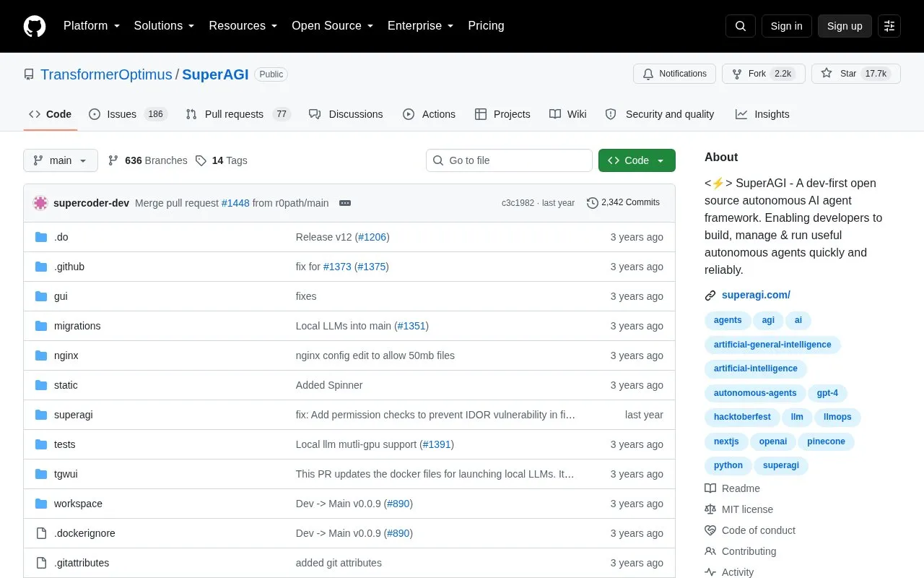Open the Notifications button
This screenshot has height=578, width=924.
pyautogui.click(x=674, y=74)
